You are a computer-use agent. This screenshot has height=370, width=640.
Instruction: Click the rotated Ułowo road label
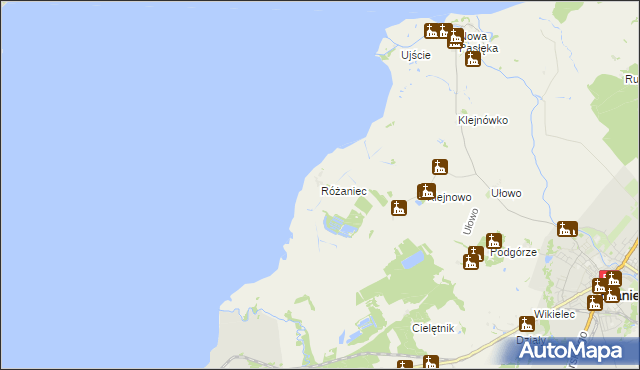pyautogui.click(x=470, y=222)
